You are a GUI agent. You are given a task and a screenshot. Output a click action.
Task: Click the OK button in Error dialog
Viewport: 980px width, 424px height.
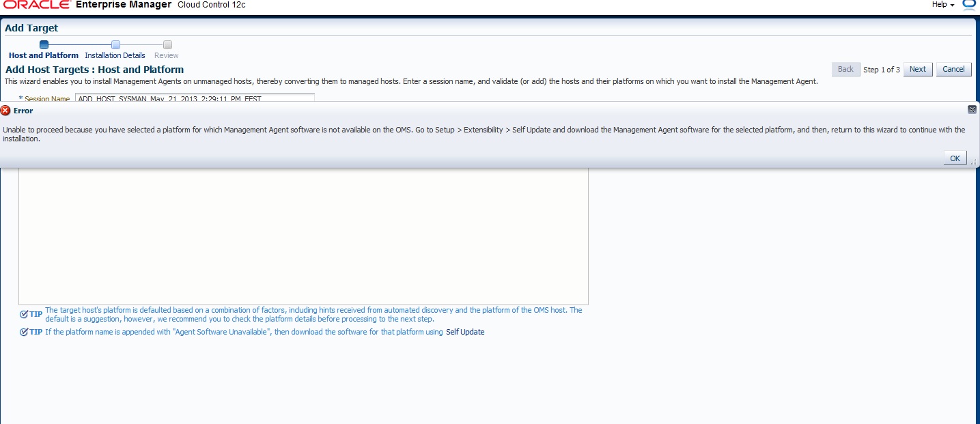click(x=955, y=158)
